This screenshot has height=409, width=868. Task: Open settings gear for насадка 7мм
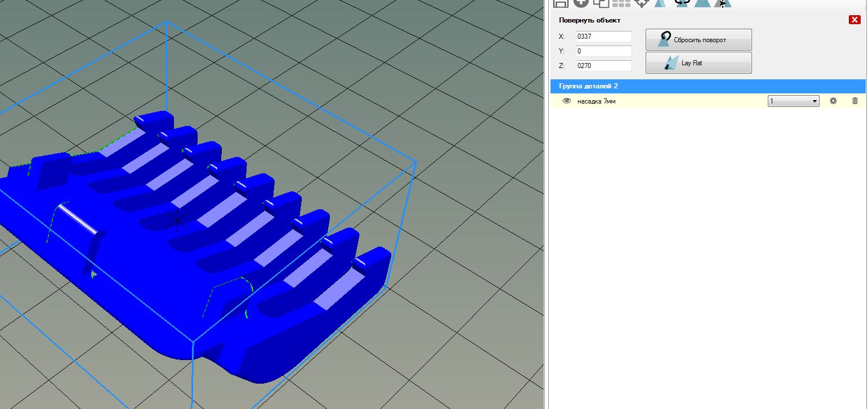click(833, 101)
